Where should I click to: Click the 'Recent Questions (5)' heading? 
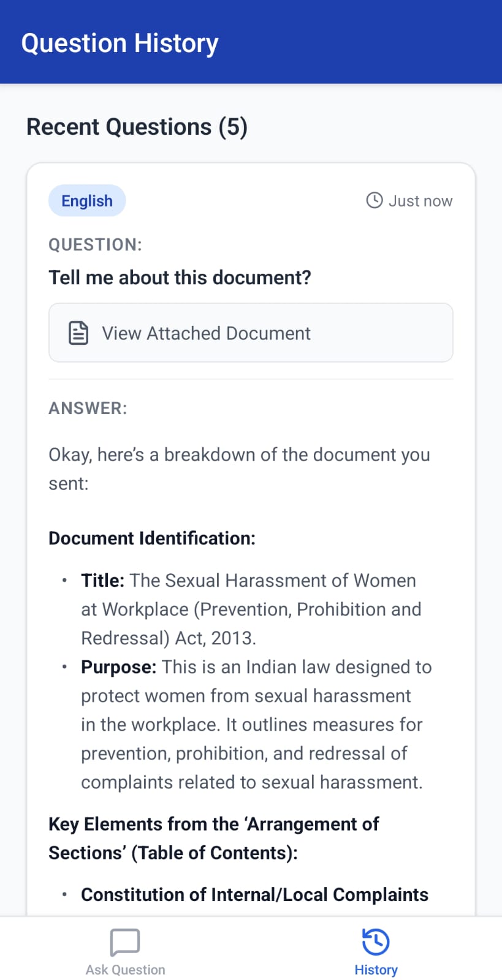pyautogui.click(x=137, y=127)
